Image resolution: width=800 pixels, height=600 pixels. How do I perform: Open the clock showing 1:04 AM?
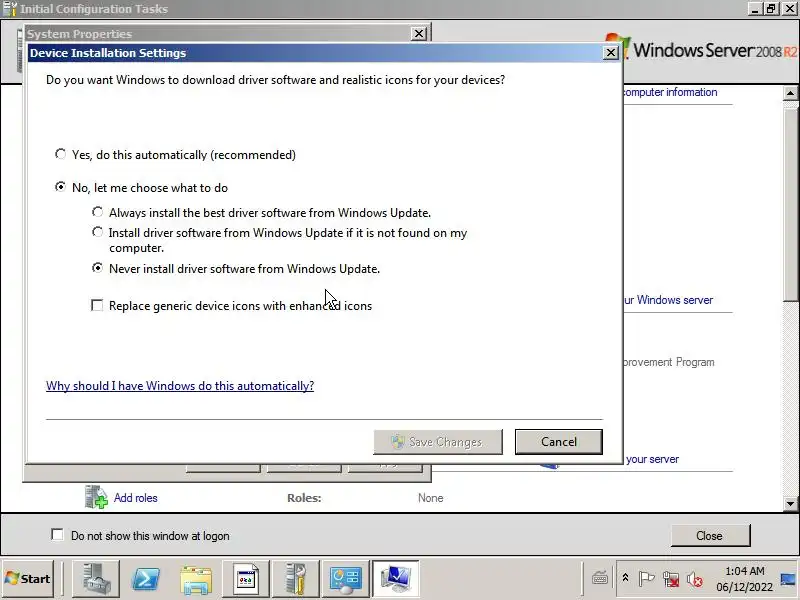pyautogui.click(x=744, y=579)
